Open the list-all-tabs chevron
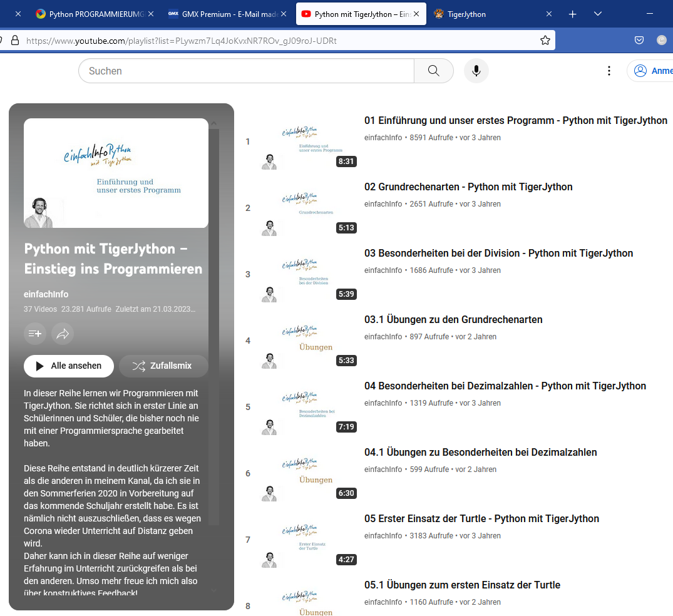The height and width of the screenshot is (616, 673). (597, 14)
